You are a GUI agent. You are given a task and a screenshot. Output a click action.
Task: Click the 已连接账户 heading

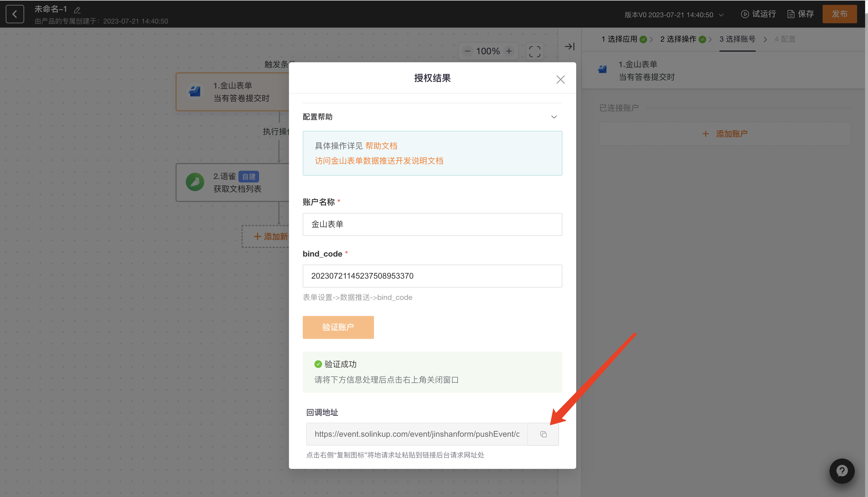coord(619,108)
